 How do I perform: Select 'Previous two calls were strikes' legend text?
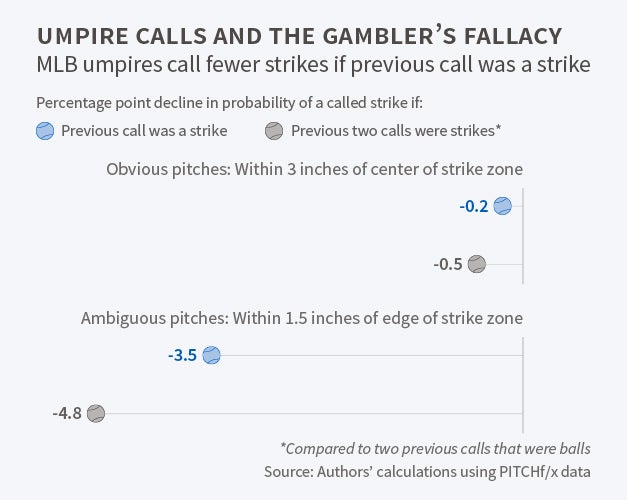point(395,130)
